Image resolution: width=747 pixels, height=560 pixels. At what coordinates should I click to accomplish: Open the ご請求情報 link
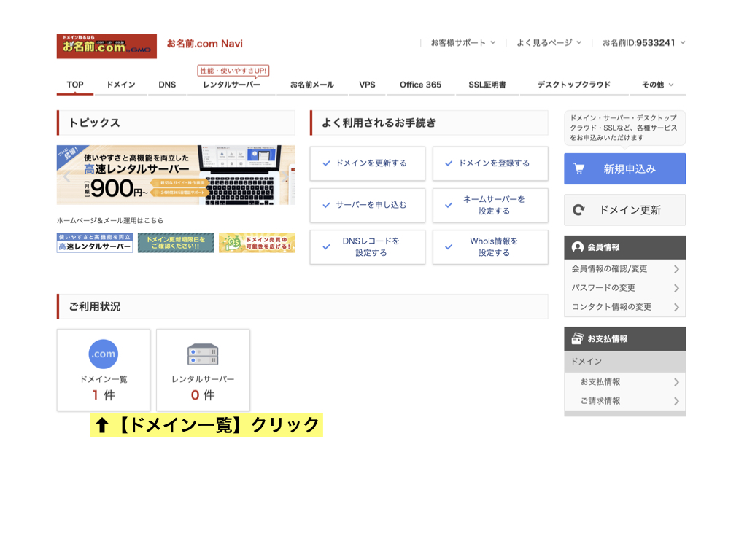coord(624,401)
